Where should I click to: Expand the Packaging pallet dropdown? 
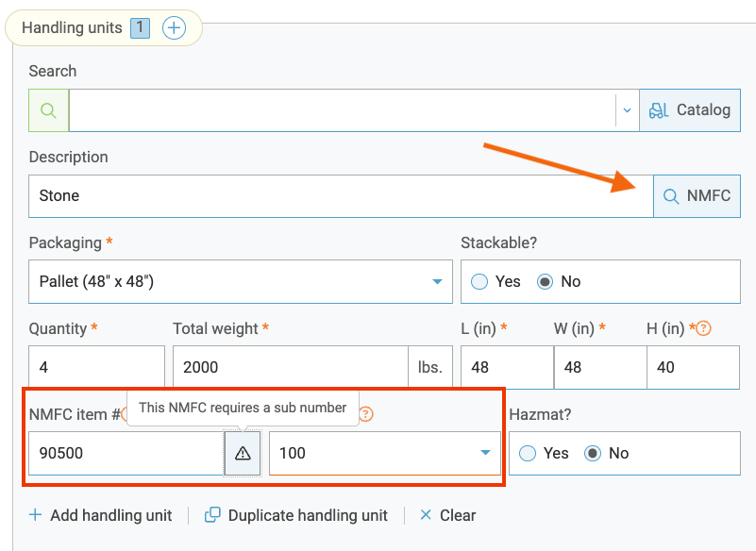(241, 281)
